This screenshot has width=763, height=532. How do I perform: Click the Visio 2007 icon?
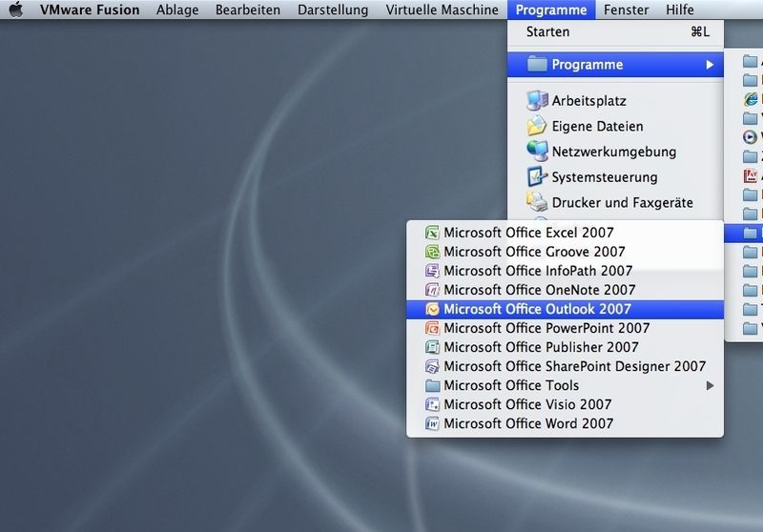tap(432, 404)
